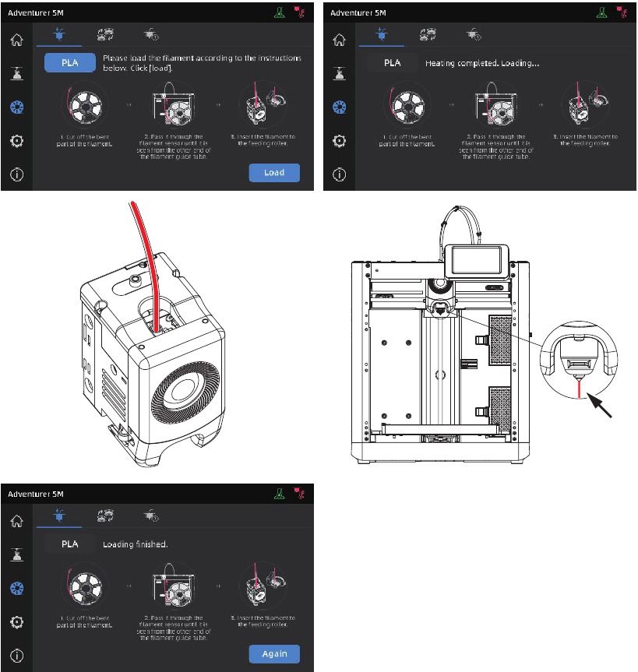Tap PLA label next to 'Loading finished.'
This screenshot has height=672, width=638.
(70, 544)
